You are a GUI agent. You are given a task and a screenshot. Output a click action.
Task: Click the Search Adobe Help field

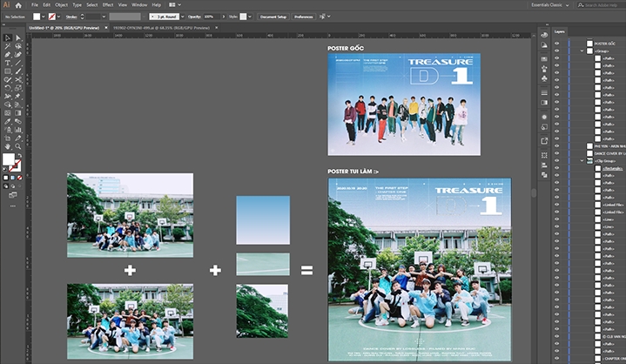click(601, 5)
